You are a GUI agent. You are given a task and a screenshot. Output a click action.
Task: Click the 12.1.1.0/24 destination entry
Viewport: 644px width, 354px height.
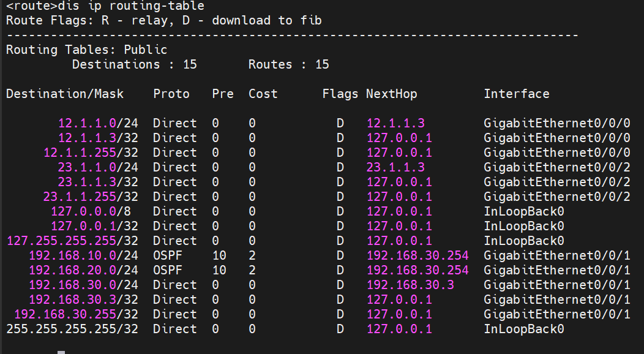pos(98,123)
